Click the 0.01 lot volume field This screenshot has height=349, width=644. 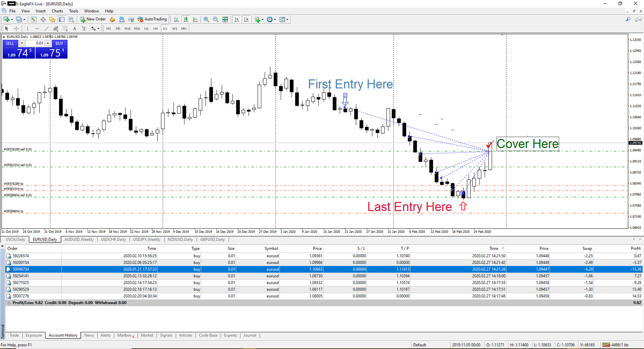35,43
